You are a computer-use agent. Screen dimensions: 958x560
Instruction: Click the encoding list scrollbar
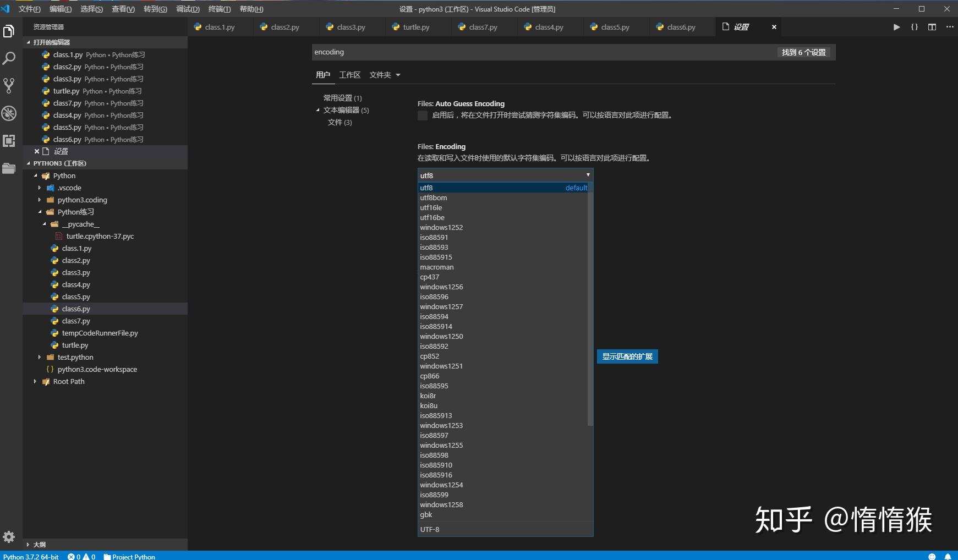(x=590, y=304)
